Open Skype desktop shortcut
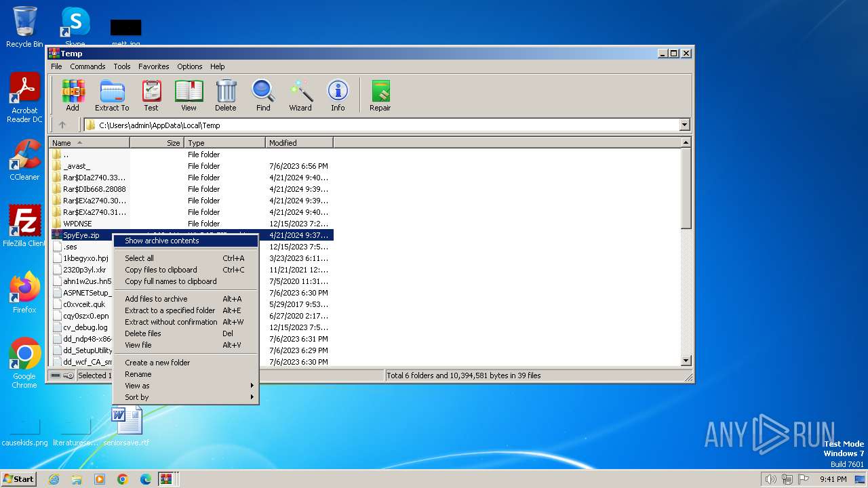Screen dimensions: 868x488 (x=75, y=27)
